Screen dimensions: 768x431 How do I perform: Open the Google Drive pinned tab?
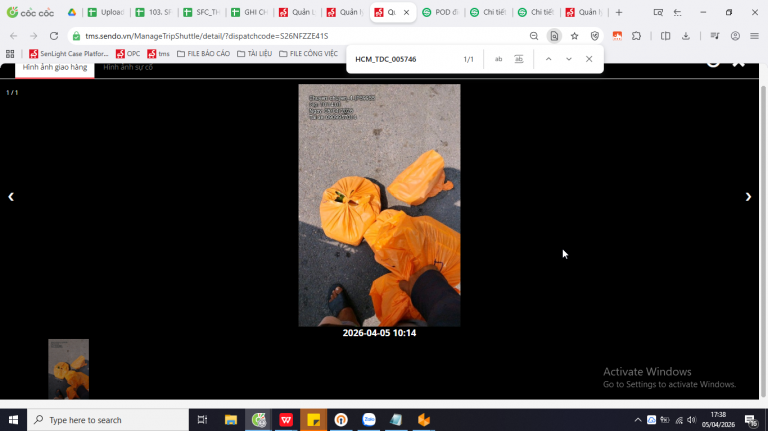click(x=72, y=12)
